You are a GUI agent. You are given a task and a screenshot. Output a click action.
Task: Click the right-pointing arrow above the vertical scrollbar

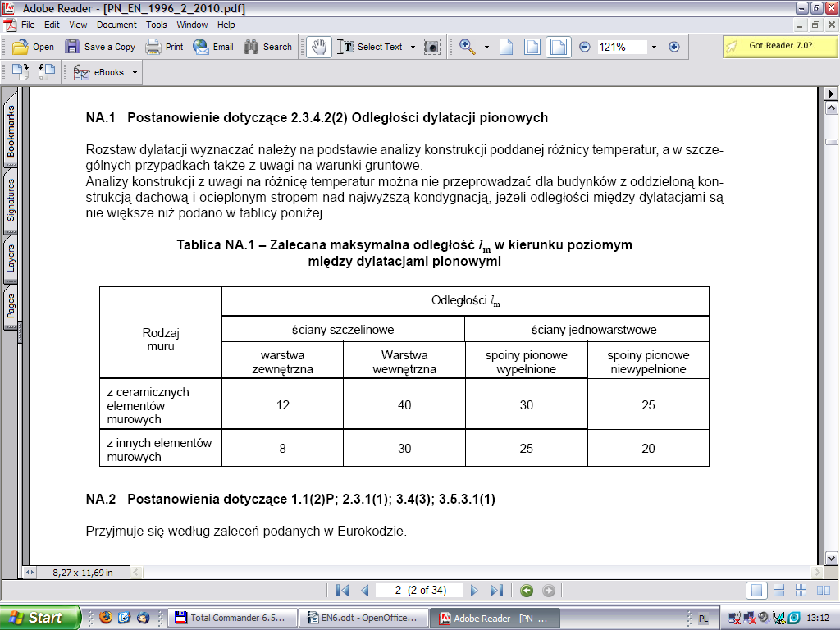[831, 94]
